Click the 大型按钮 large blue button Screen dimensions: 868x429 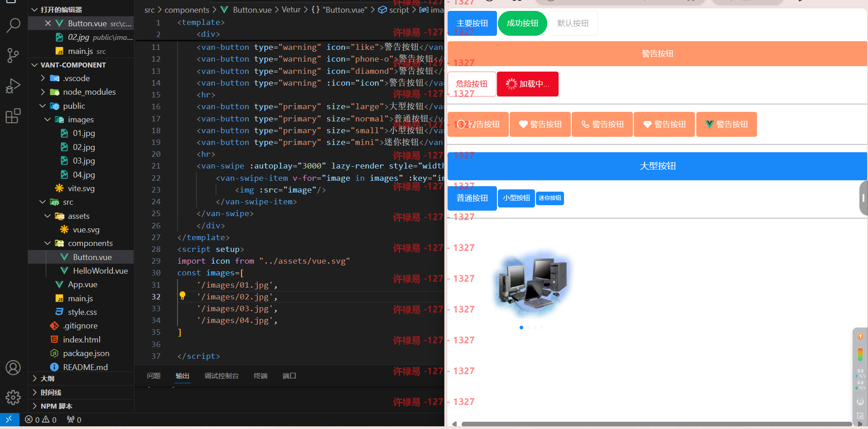(x=657, y=166)
